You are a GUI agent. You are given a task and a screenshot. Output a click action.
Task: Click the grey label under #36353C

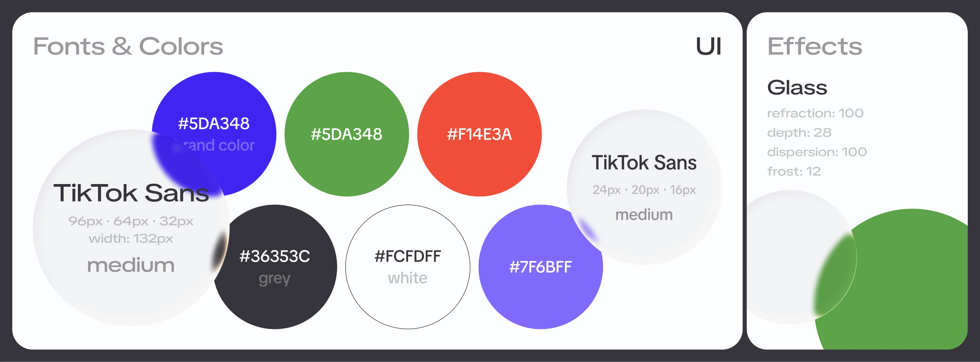pos(274,278)
